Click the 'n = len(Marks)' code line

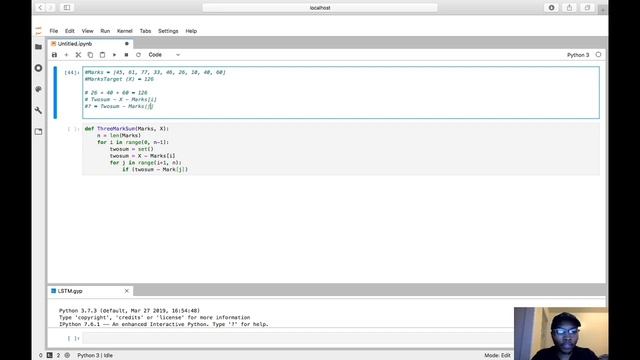[119, 136]
